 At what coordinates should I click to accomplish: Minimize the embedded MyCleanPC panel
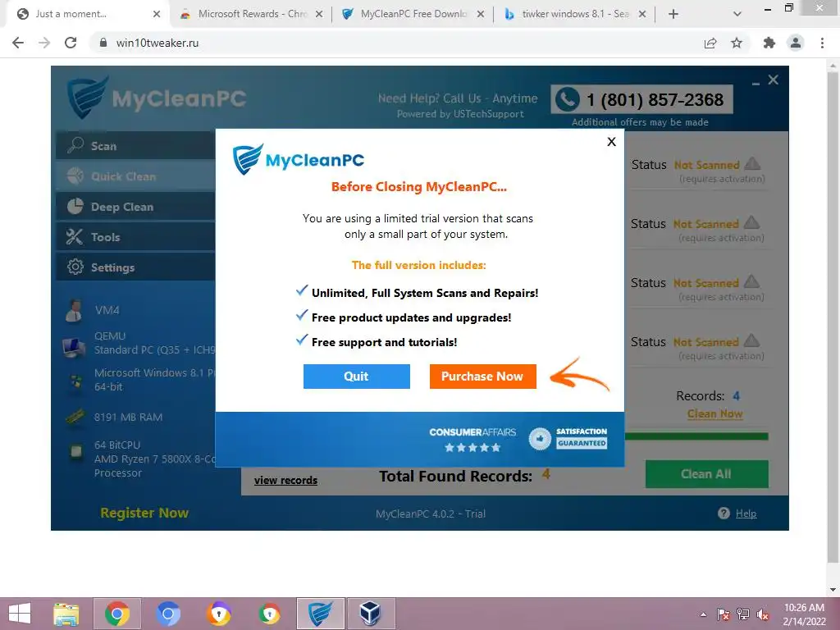click(x=756, y=84)
